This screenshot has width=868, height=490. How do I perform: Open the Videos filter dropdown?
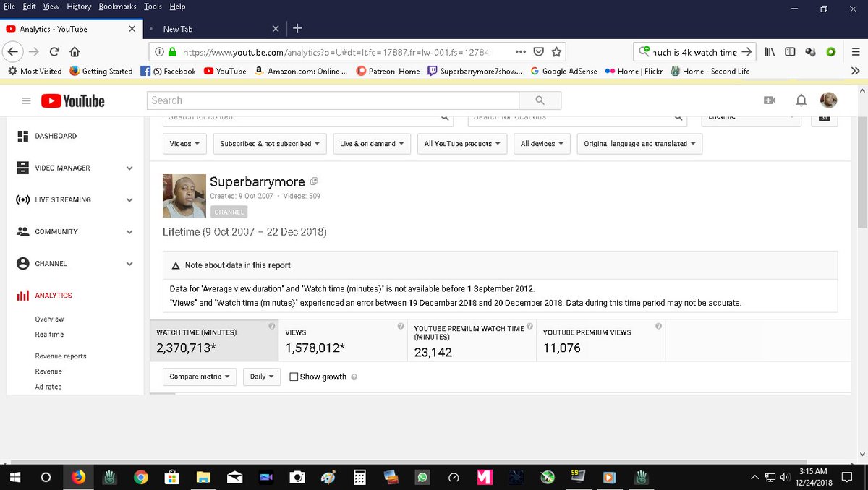click(x=184, y=144)
